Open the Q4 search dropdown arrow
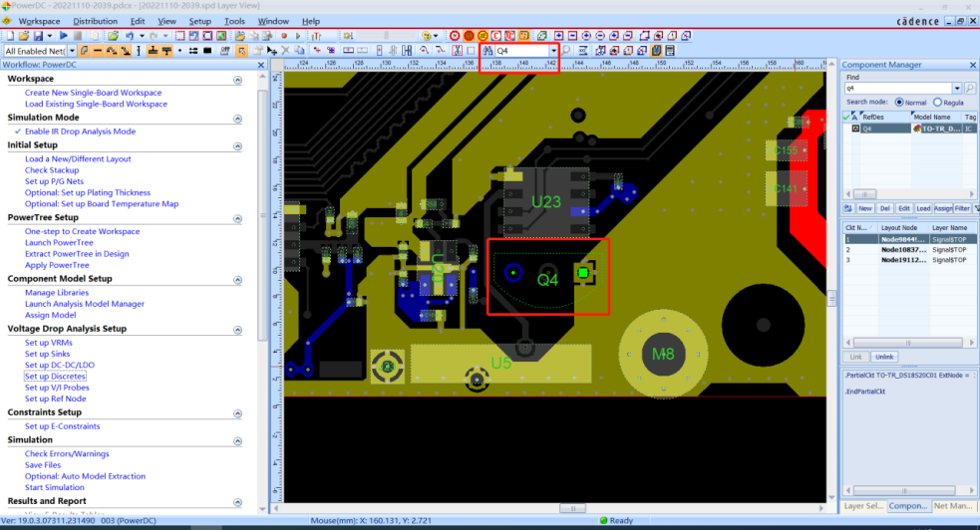 553,51
